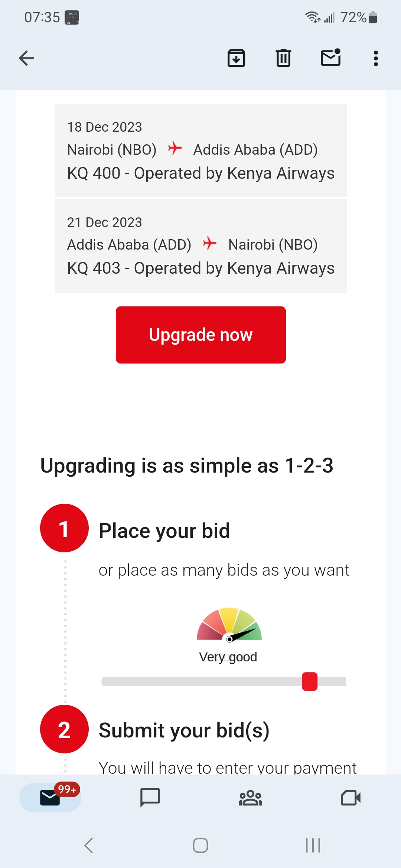Screen dimensions: 401x868
Task: Tap the back arrow to leave email
Action: click(x=26, y=58)
